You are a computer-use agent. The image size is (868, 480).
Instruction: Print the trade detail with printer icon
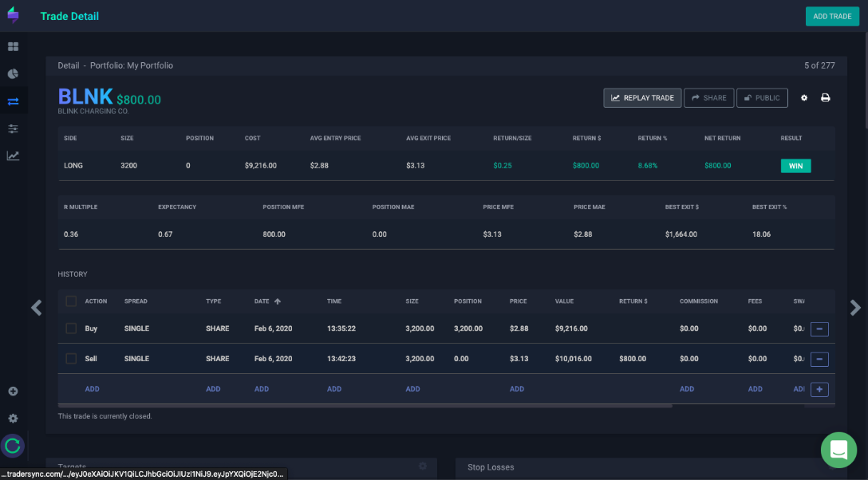[826, 98]
